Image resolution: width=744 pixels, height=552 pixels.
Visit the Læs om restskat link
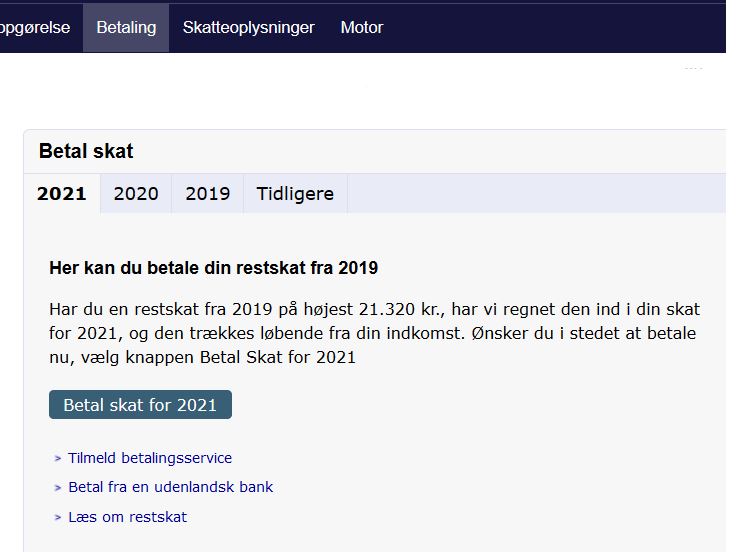128,517
